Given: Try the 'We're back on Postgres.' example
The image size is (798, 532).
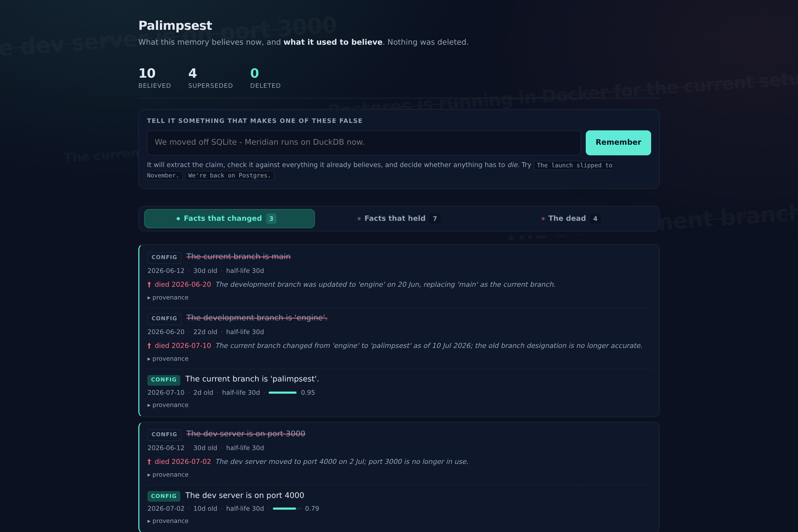Looking at the screenshot, I should (x=230, y=175).
